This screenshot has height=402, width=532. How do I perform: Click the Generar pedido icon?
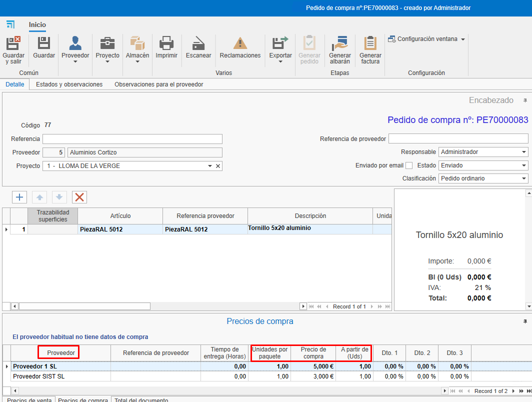pyautogui.click(x=309, y=43)
